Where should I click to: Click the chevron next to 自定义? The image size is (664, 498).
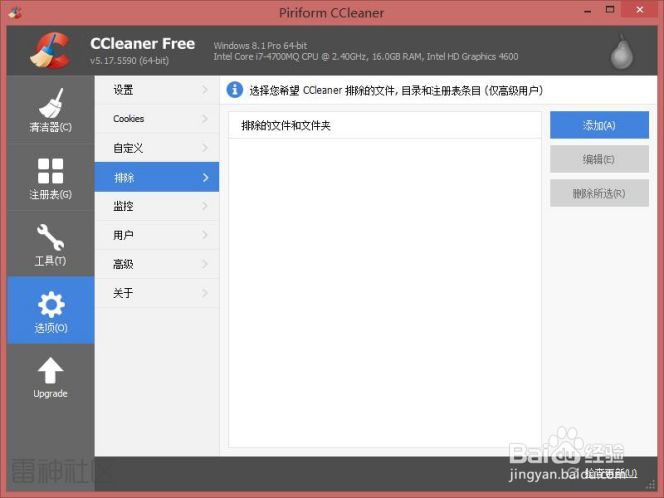click(205, 148)
